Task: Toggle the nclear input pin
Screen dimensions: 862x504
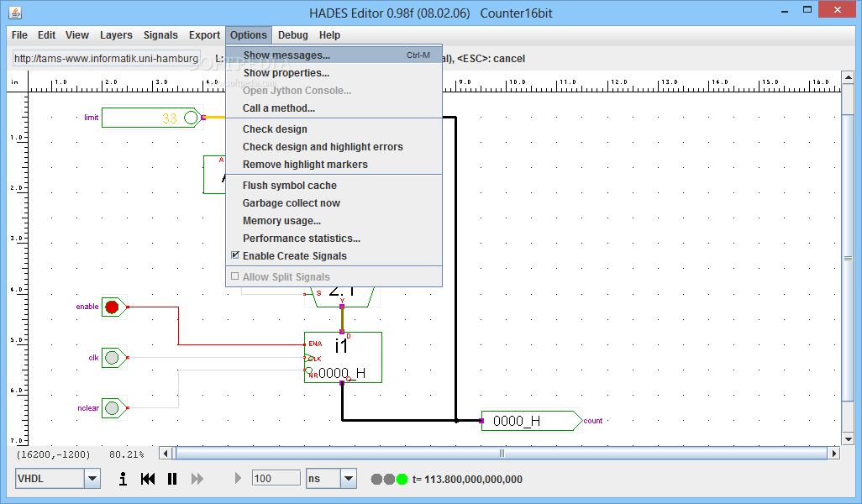Action: click(113, 408)
